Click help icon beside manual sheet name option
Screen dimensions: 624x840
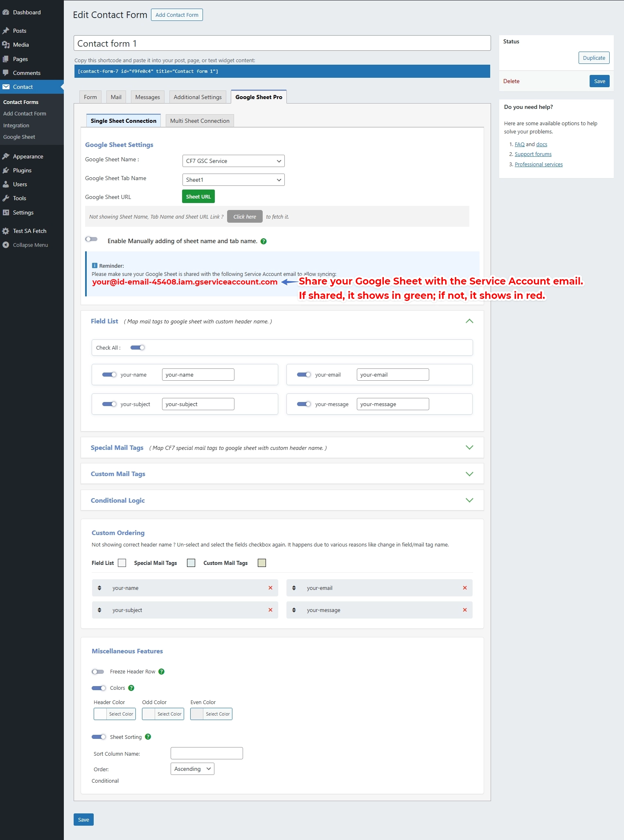(x=264, y=242)
